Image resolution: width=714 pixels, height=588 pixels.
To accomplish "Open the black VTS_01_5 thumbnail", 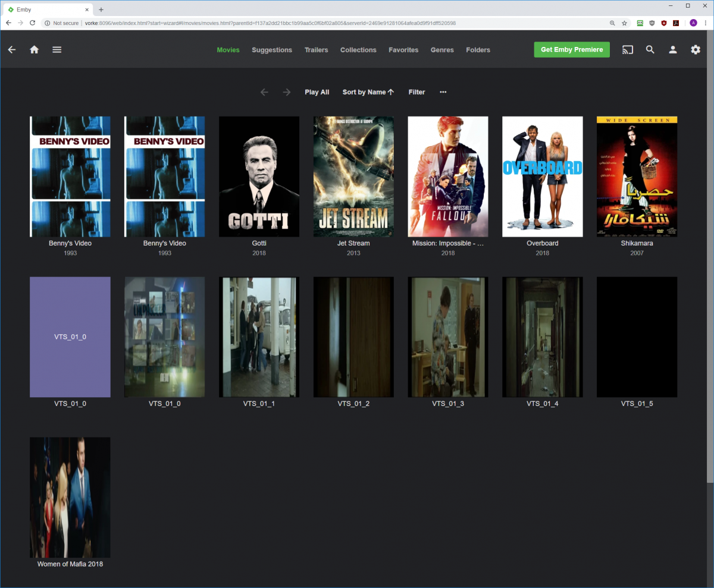I will click(x=637, y=337).
